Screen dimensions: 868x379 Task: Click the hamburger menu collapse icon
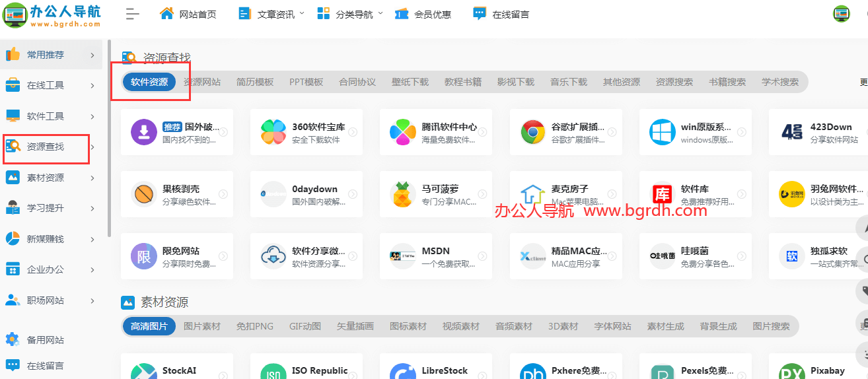[x=133, y=14]
